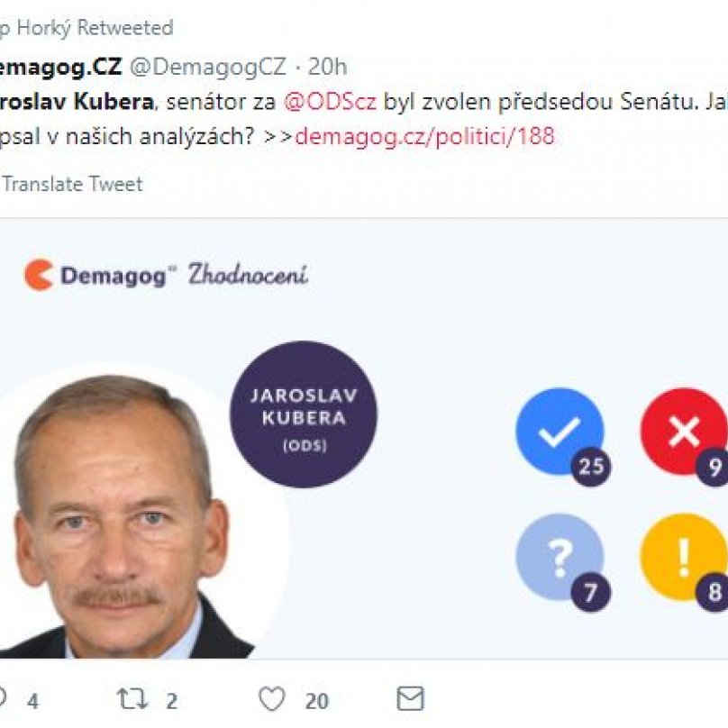Open the direct message envelope icon
This screenshot has width=728, height=728.
coord(411,699)
